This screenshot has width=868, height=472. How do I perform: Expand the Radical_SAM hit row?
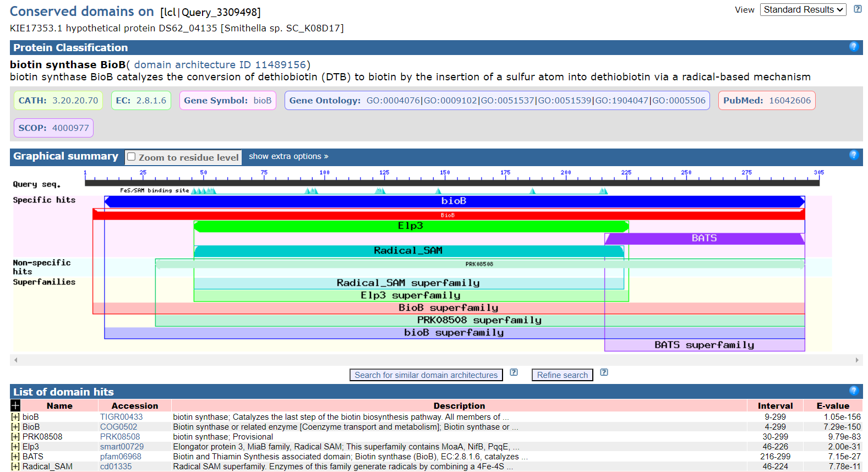15,466
